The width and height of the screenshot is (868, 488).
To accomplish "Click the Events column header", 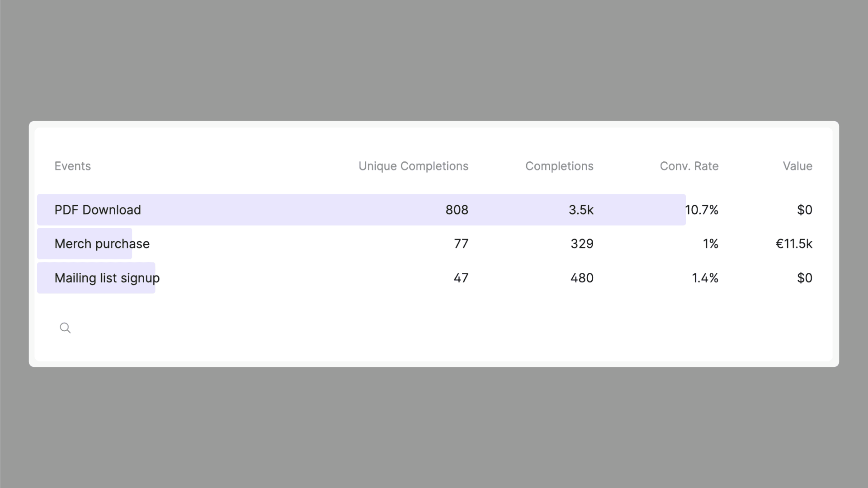I will click(72, 166).
